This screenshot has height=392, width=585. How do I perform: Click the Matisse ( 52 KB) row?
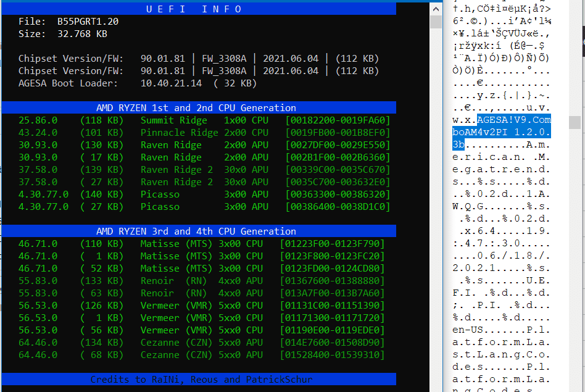(201, 268)
